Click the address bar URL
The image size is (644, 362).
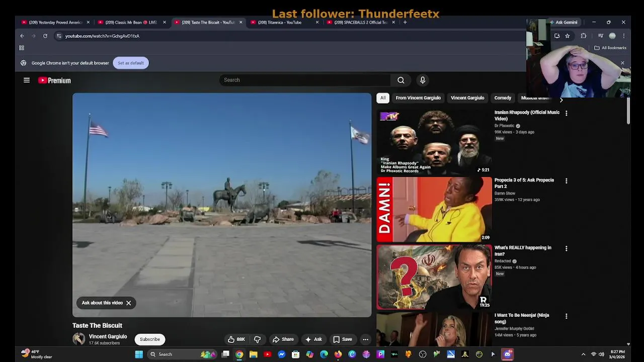point(102,36)
